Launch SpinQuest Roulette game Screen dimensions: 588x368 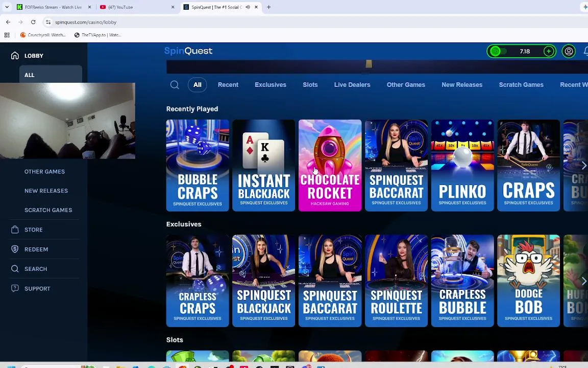(x=396, y=281)
